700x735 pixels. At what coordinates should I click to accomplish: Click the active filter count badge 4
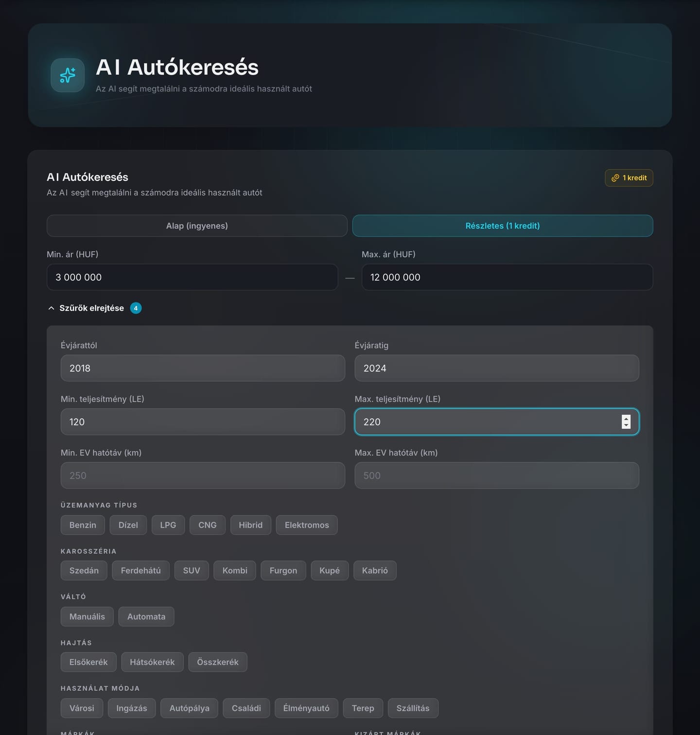point(136,308)
